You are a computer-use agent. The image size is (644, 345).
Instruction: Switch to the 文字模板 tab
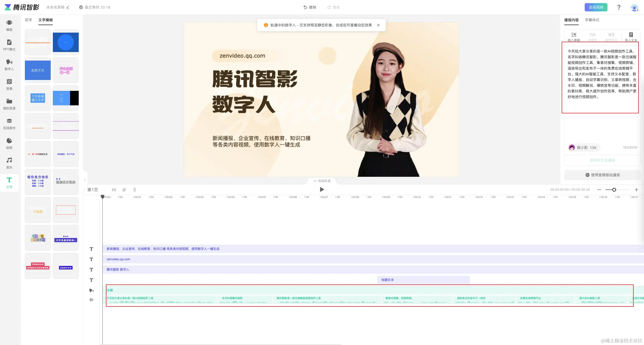pyautogui.click(x=46, y=20)
